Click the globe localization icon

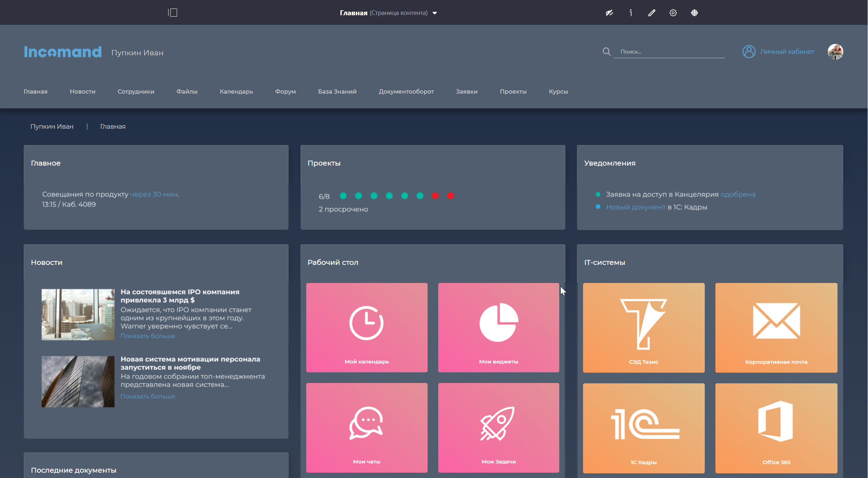click(x=694, y=13)
